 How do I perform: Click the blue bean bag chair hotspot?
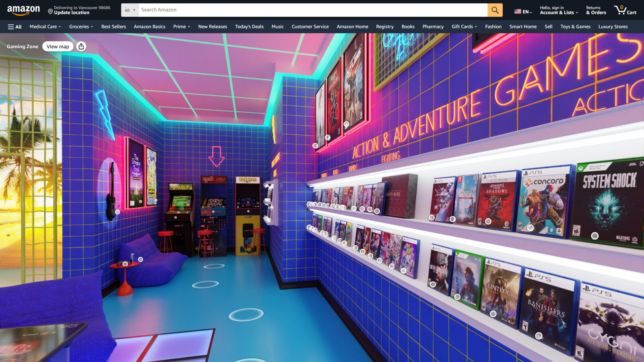[140, 259]
